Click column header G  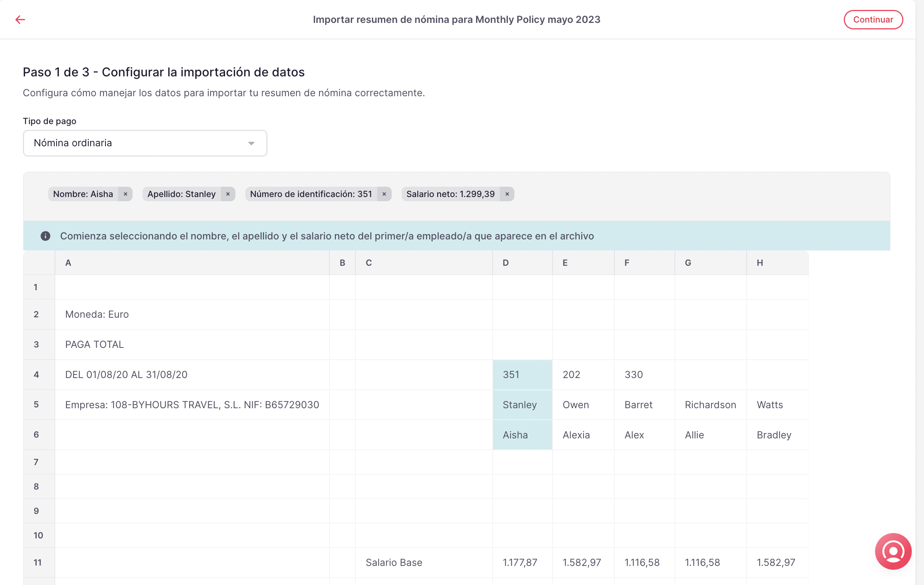pyautogui.click(x=711, y=263)
